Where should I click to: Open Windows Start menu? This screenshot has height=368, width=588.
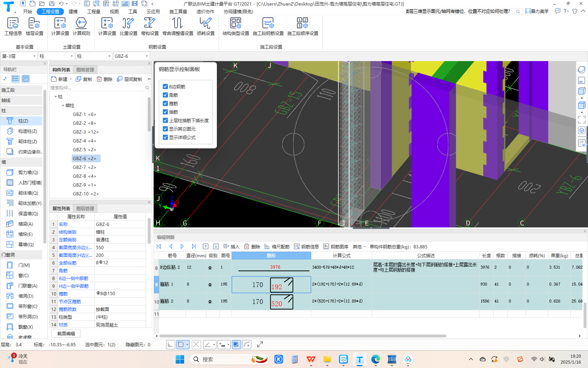point(180,359)
